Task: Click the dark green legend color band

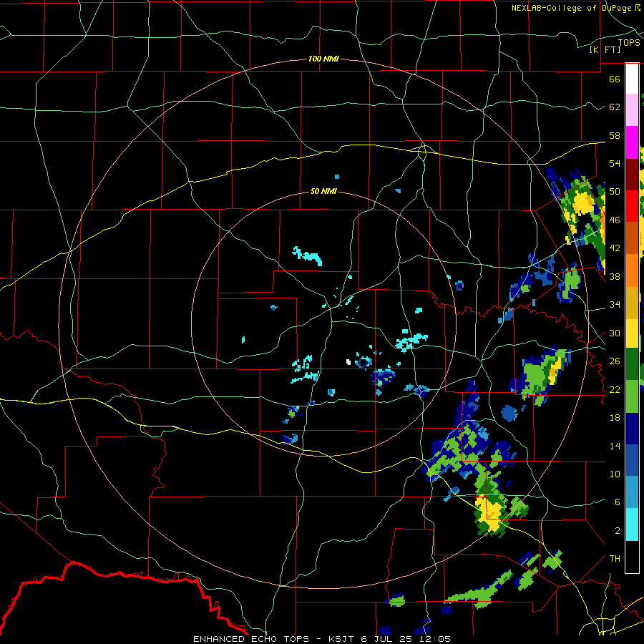Action: tap(632, 364)
